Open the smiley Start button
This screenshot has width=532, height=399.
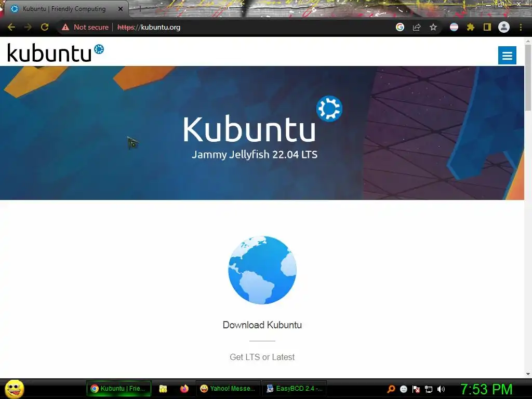[15, 389]
